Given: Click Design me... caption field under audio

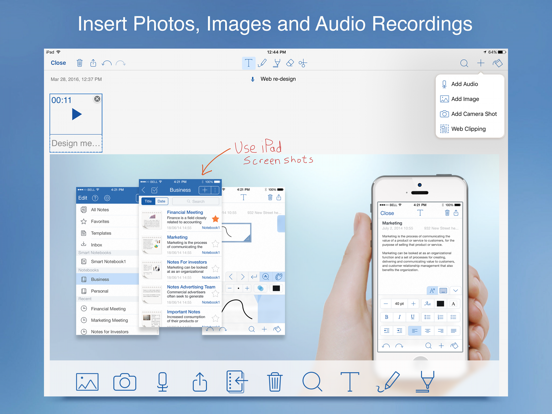Looking at the screenshot, I should (76, 143).
